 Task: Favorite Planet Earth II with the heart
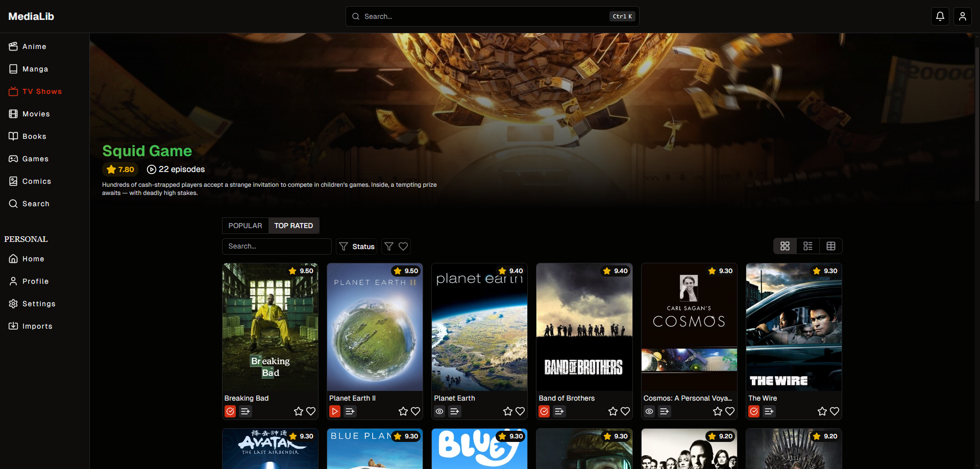(x=415, y=411)
